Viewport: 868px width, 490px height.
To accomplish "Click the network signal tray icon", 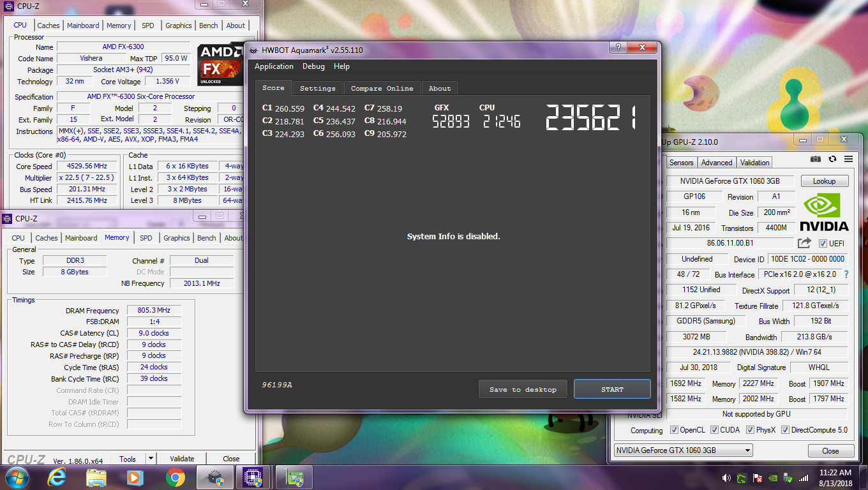I will point(804,477).
